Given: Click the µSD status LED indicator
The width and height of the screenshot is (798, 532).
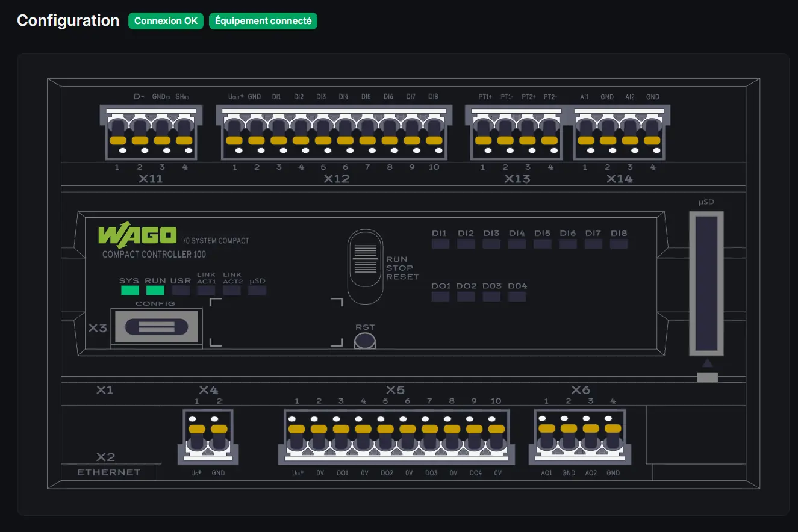Looking at the screenshot, I should click(x=257, y=290).
